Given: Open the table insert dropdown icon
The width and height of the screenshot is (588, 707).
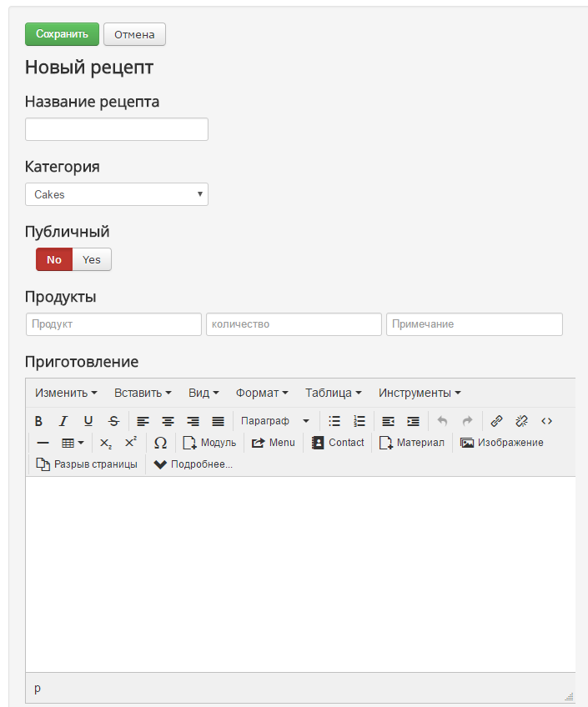Looking at the screenshot, I should [73, 443].
